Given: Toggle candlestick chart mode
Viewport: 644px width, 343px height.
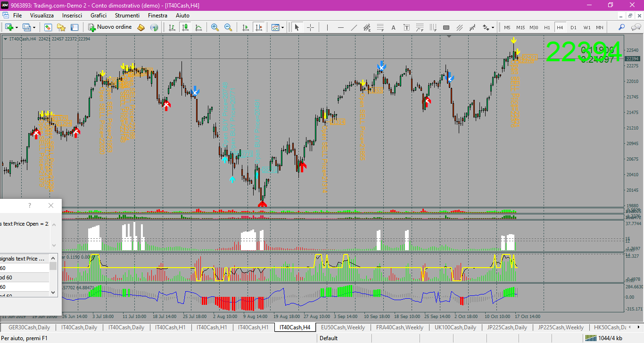Looking at the screenshot, I should pos(185,27).
